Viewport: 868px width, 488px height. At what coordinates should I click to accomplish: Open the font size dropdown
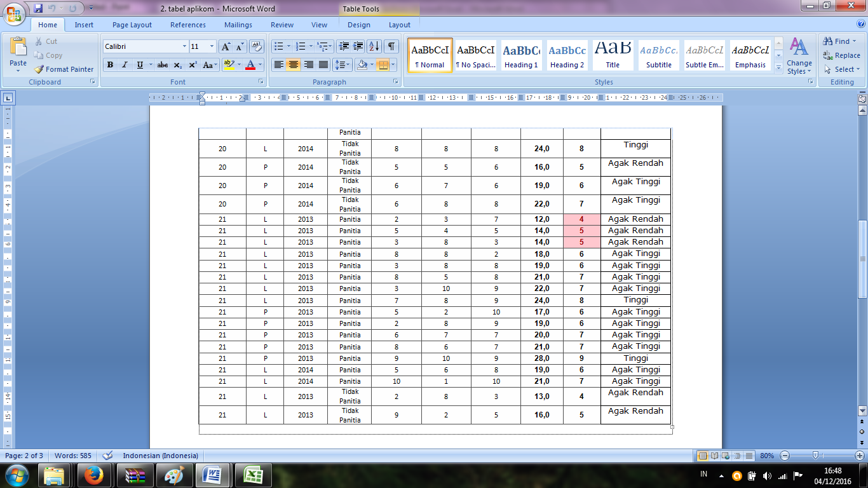(x=211, y=46)
